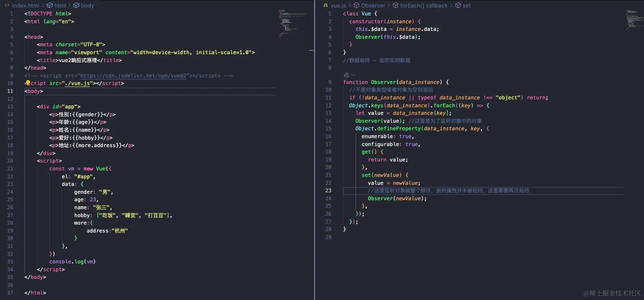The image size is (644, 300).
Task: Click the 'class Vue {' declaration
Action: [x=360, y=14]
